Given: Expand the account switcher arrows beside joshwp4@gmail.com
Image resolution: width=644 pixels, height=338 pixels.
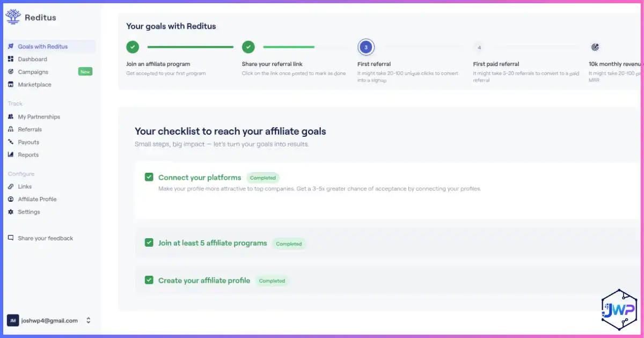Looking at the screenshot, I should point(89,320).
